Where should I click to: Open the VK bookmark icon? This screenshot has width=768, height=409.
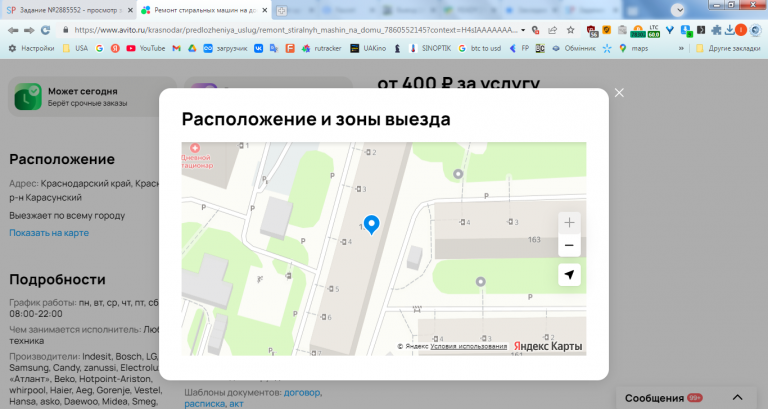tap(258, 48)
